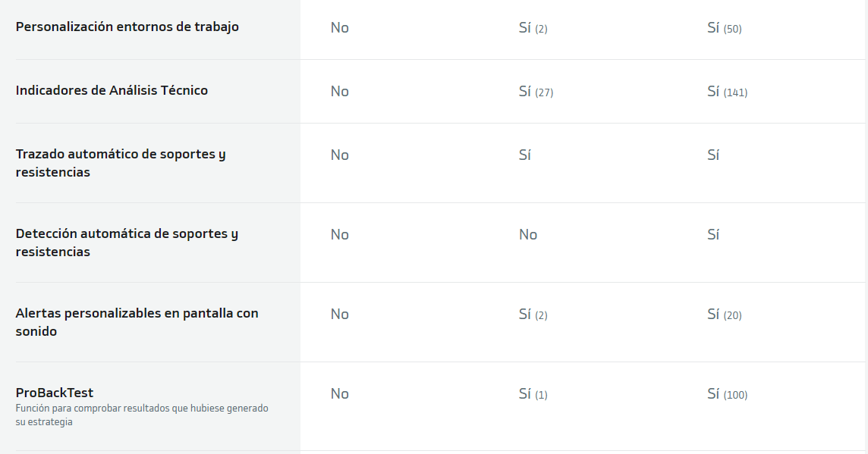Click the 'Sí' cell in Detección automática row
This screenshot has width=868, height=454.
pyautogui.click(x=713, y=235)
